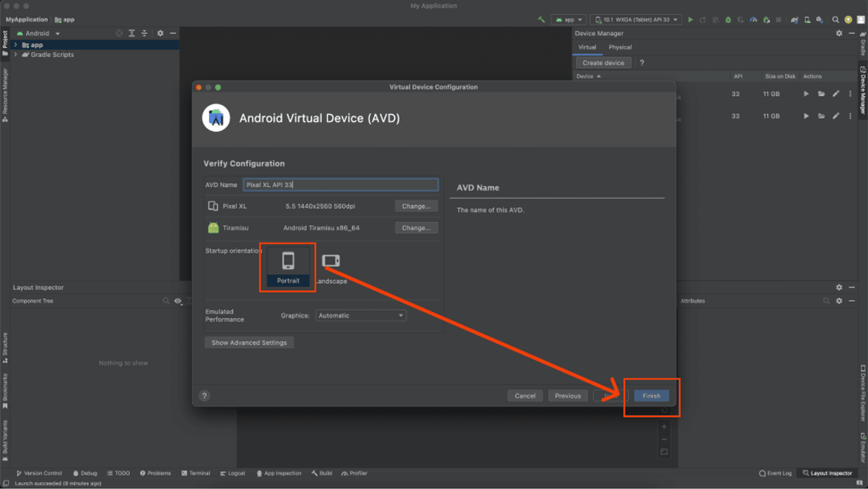Screen dimensions: 868x489
Task: Expand the app tree node
Action: pyautogui.click(x=16, y=45)
